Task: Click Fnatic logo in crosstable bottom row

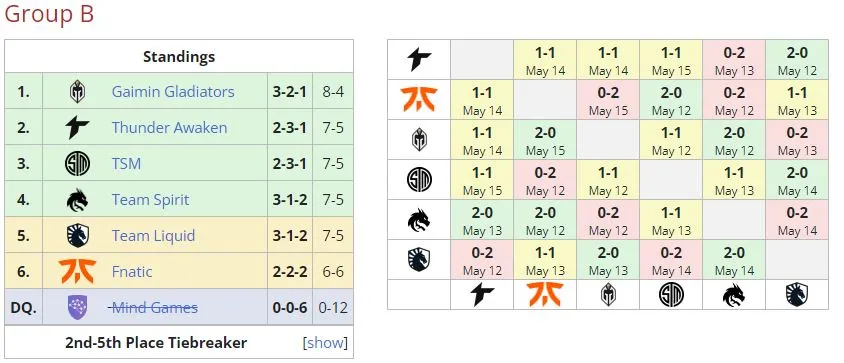Action: tap(545, 295)
